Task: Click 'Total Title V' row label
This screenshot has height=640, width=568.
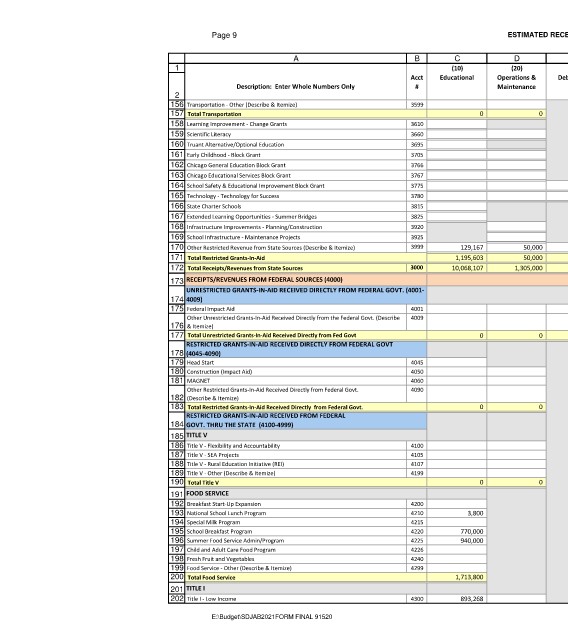Action: click(x=203, y=482)
